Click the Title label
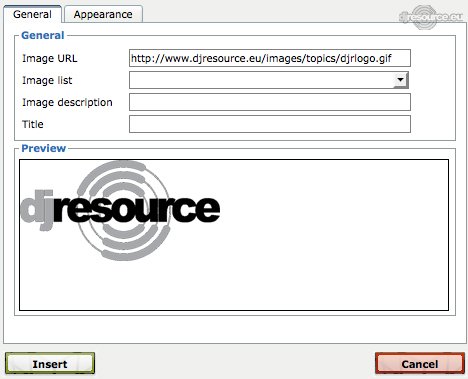The width and height of the screenshot is (468, 379). click(x=33, y=124)
